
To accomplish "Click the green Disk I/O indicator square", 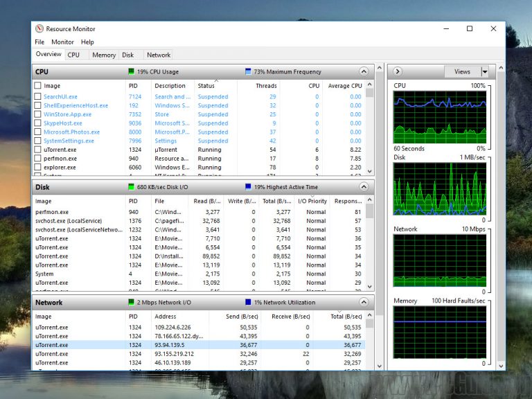I will 131,186.
